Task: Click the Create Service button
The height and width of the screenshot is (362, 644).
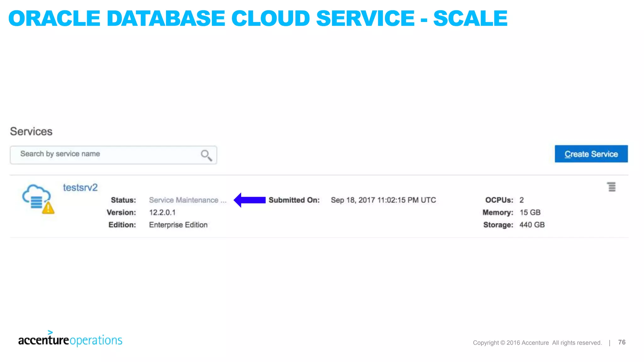Action: pyautogui.click(x=591, y=154)
